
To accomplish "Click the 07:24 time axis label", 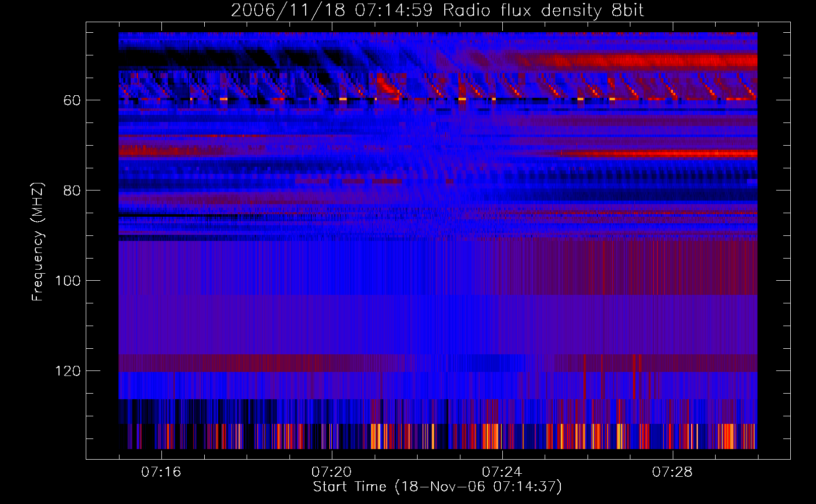I will [x=502, y=472].
